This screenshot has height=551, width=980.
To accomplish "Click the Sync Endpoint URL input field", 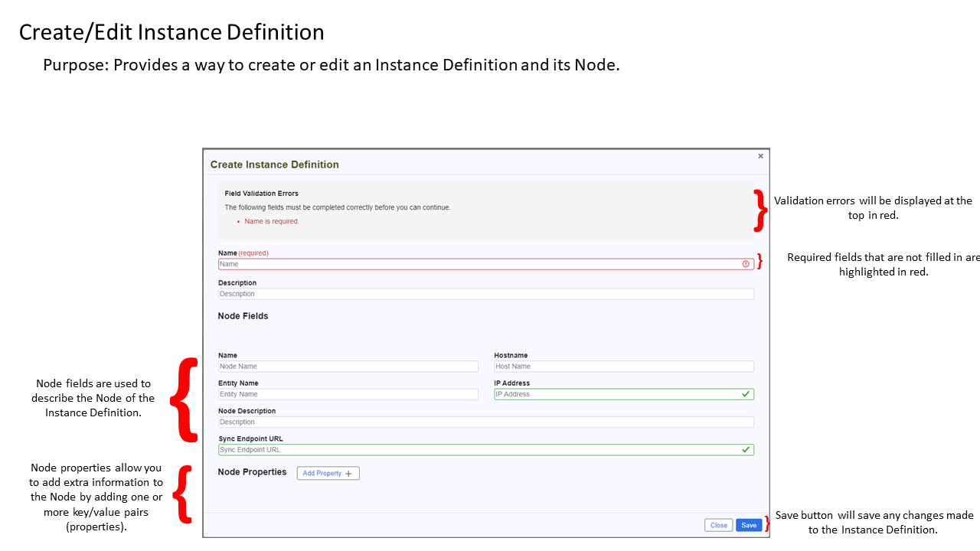I will point(486,450).
